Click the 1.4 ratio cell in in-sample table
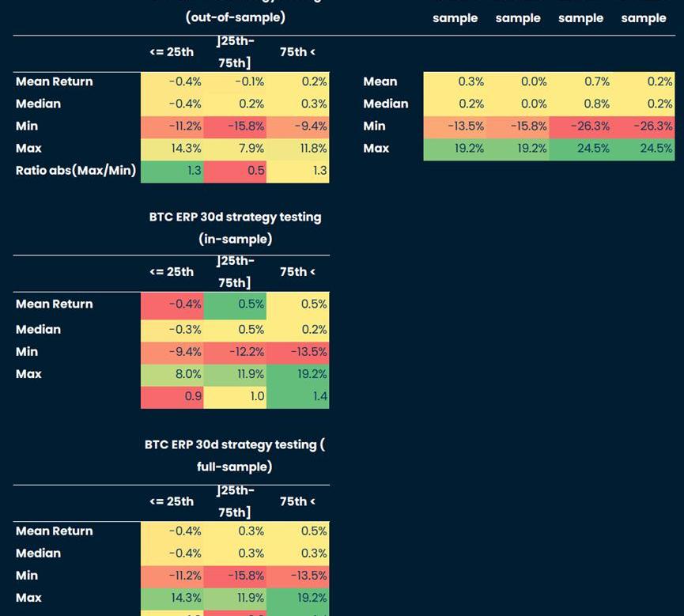 tap(298, 396)
